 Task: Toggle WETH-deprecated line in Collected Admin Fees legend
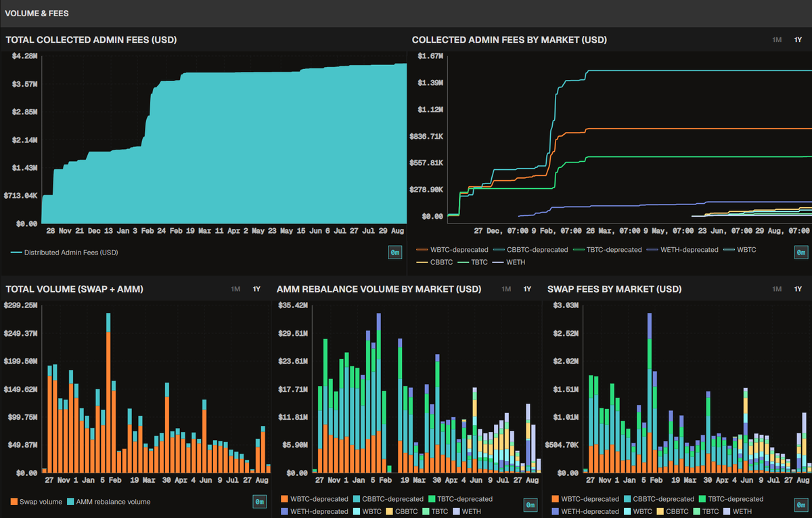pyautogui.click(x=682, y=250)
